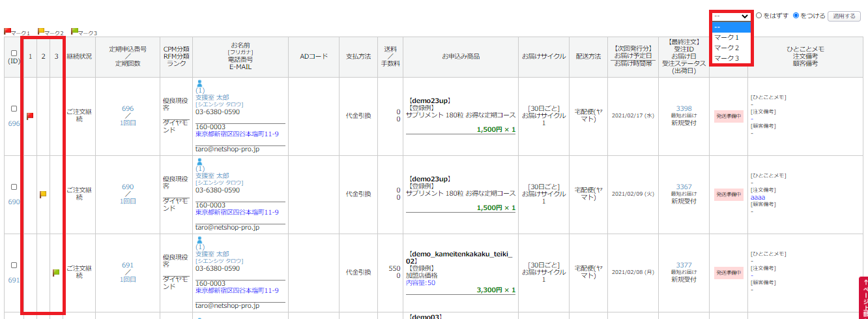Click the customer person icon in row 690
This screenshot has height=319, width=868.
(x=200, y=162)
